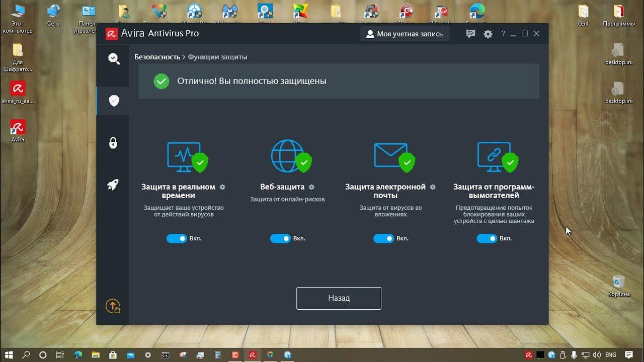644x362 pixels.
Task: Select the Для Шифрато... desktop folder
Action: tap(18, 58)
